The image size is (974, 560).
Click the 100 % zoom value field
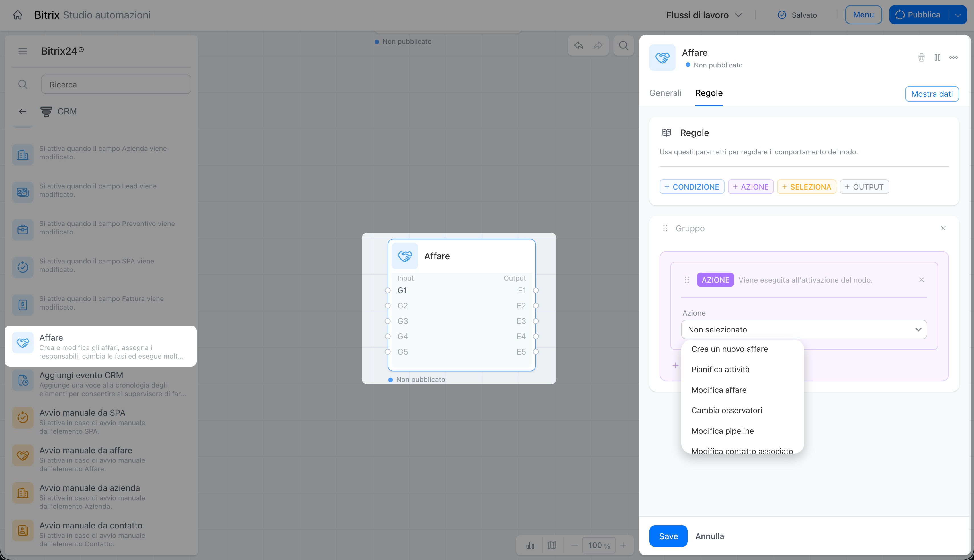(x=599, y=545)
